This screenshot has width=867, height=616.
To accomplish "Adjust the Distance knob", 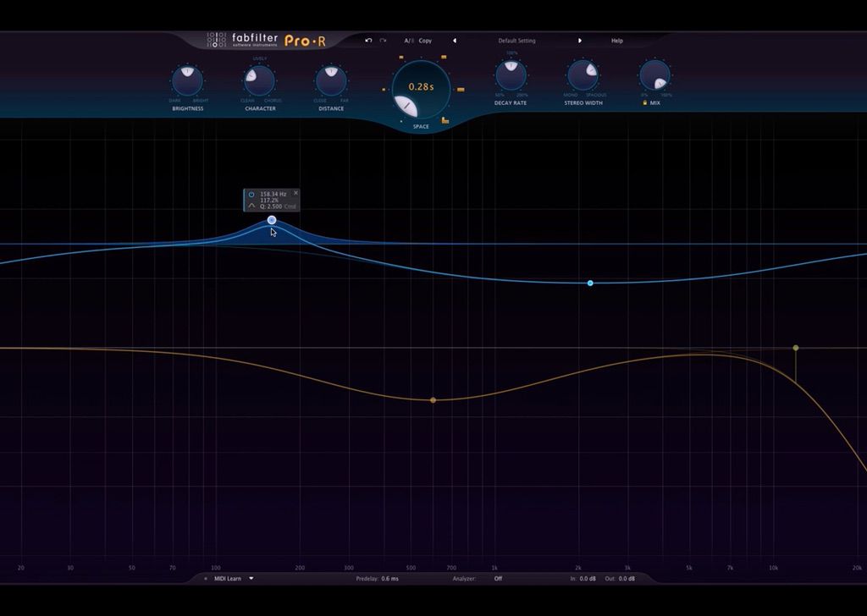I will pos(331,81).
